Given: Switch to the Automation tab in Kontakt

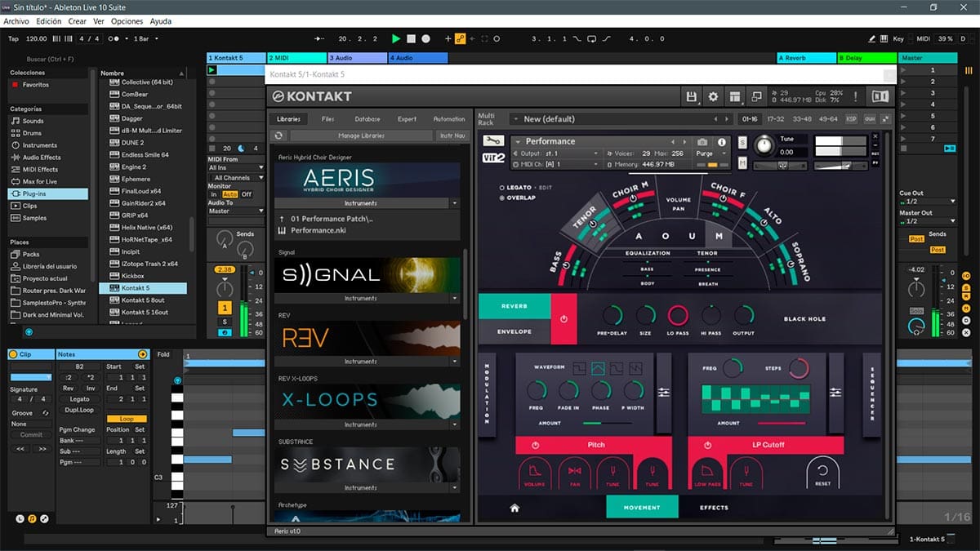Looking at the screenshot, I should 448,119.
